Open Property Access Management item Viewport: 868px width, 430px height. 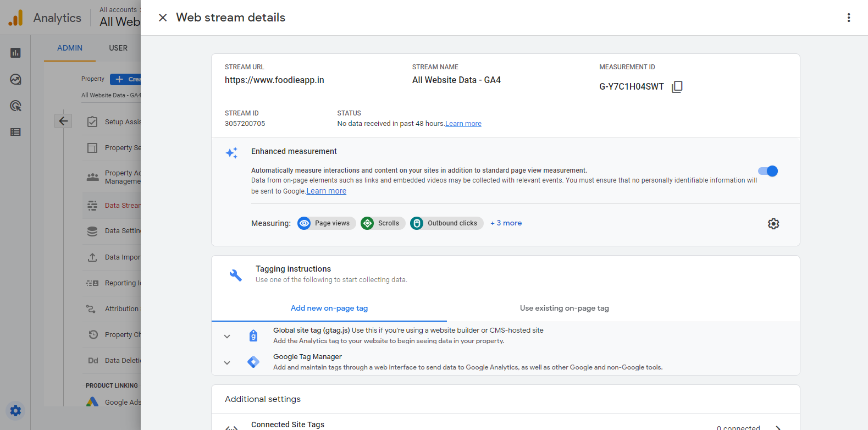(112, 177)
